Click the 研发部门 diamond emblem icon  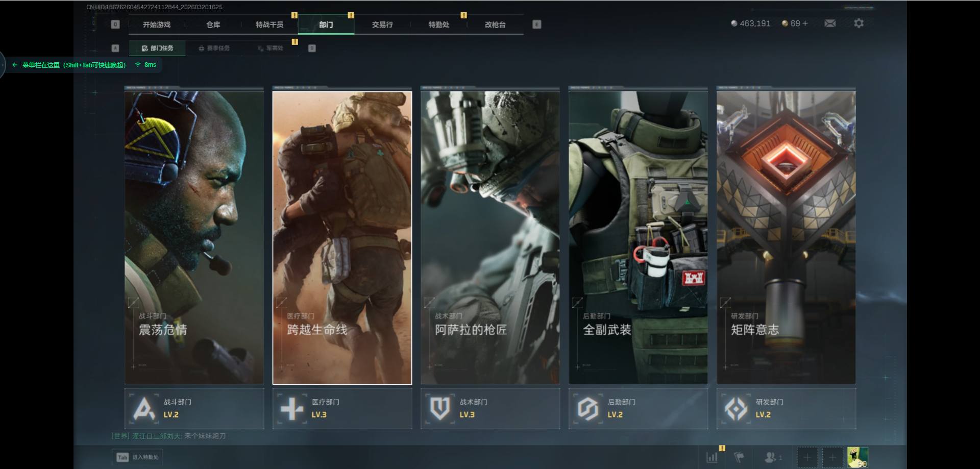point(736,409)
